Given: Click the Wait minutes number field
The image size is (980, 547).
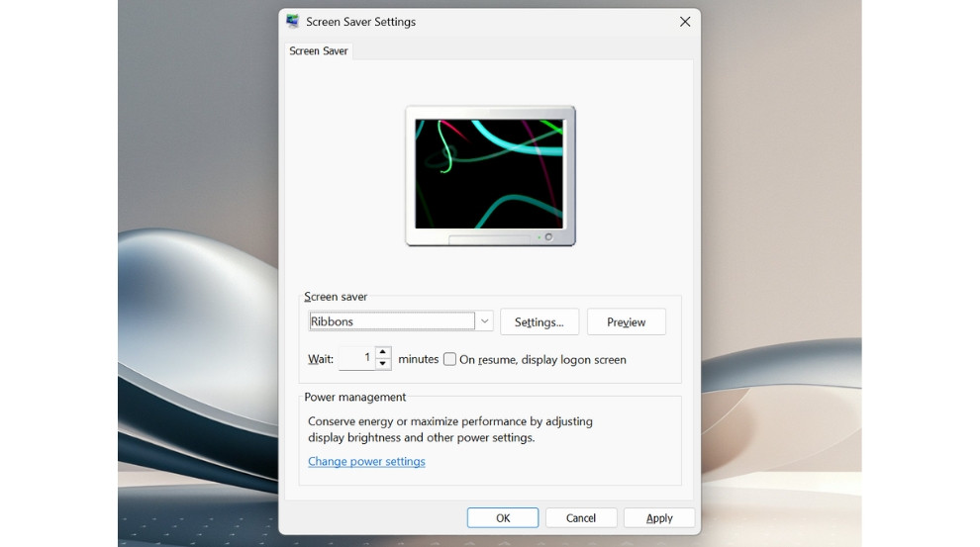Looking at the screenshot, I should pyautogui.click(x=356, y=358).
